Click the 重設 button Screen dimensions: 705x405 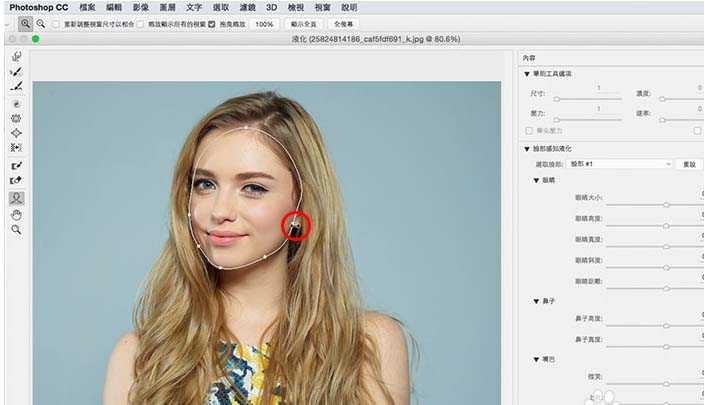pyautogui.click(x=690, y=163)
